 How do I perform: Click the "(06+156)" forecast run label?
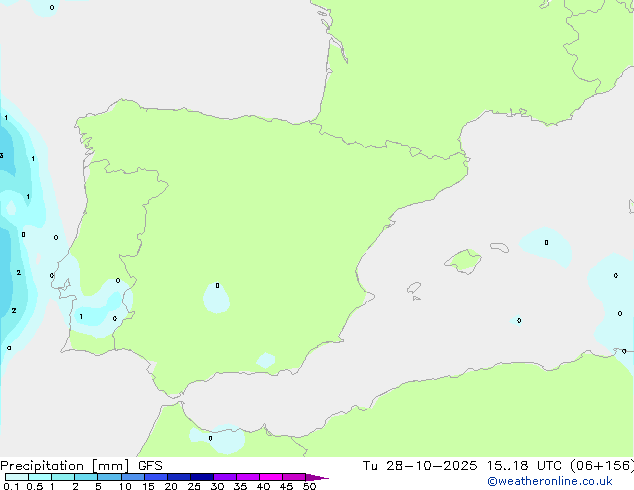(602, 465)
